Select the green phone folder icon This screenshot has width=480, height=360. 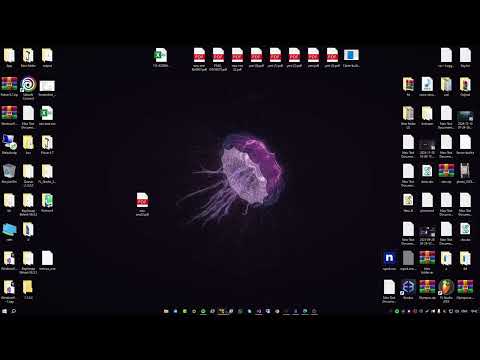[47, 201]
